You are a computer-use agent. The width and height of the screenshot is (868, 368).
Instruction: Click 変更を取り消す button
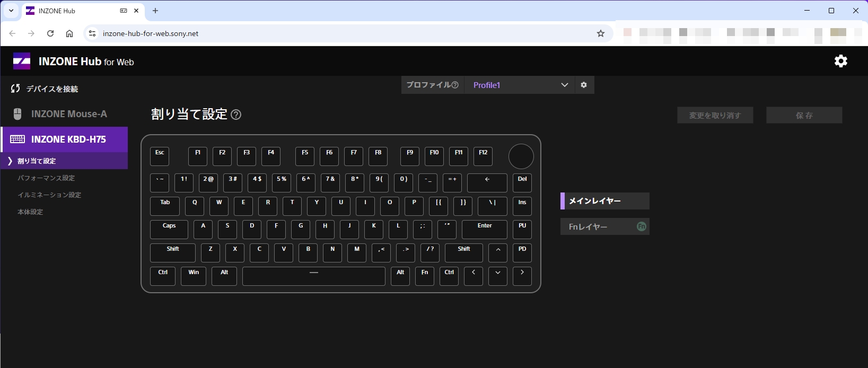(x=715, y=115)
